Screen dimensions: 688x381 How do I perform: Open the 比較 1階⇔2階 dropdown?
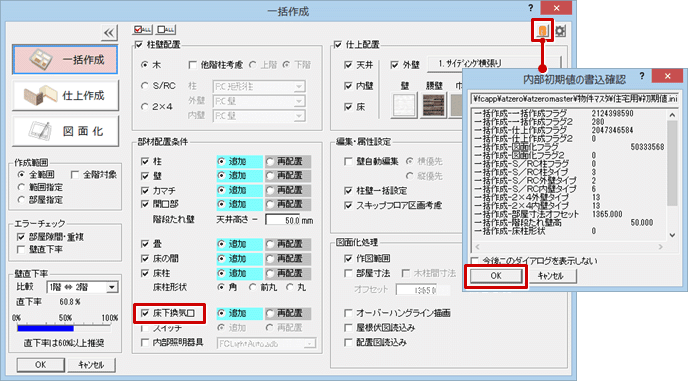coord(82,288)
